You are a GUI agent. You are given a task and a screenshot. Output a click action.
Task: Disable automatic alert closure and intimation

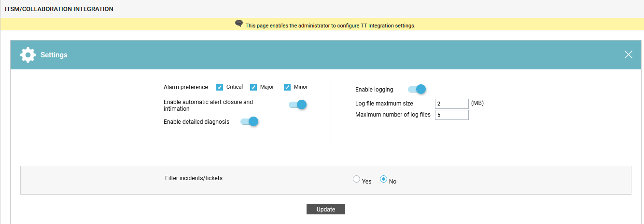tap(298, 105)
